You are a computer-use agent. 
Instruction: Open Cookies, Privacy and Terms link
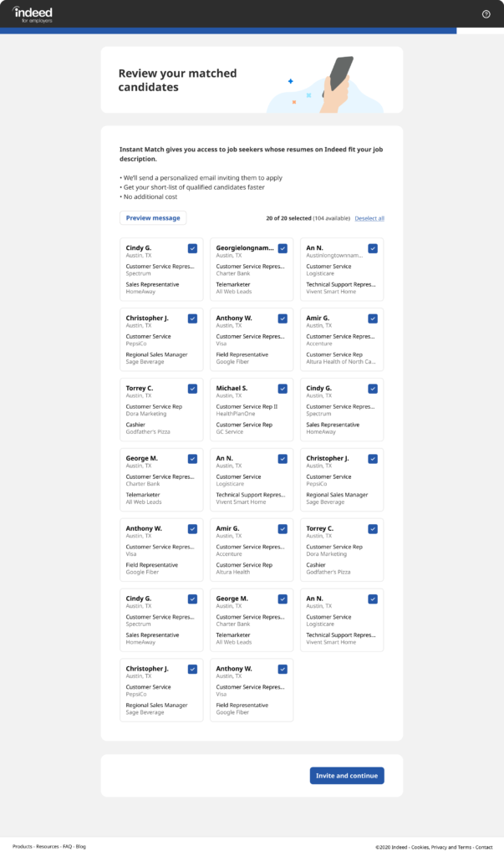click(441, 848)
